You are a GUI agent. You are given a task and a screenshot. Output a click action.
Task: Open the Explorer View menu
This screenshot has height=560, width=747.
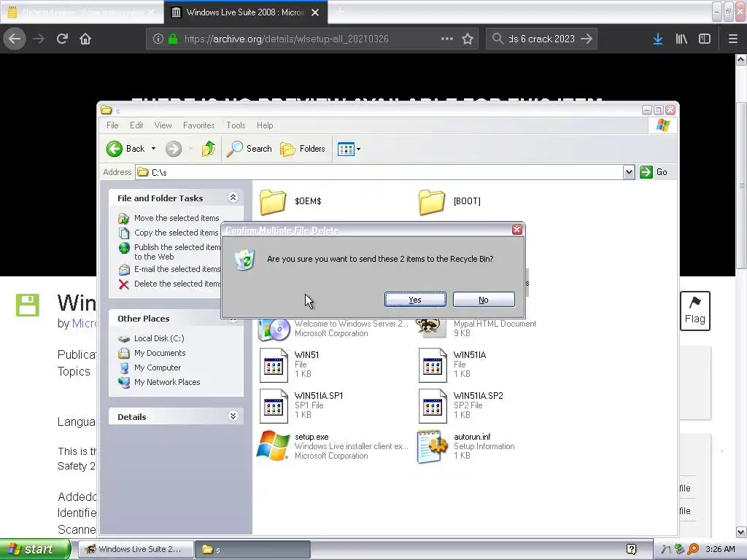point(163,125)
